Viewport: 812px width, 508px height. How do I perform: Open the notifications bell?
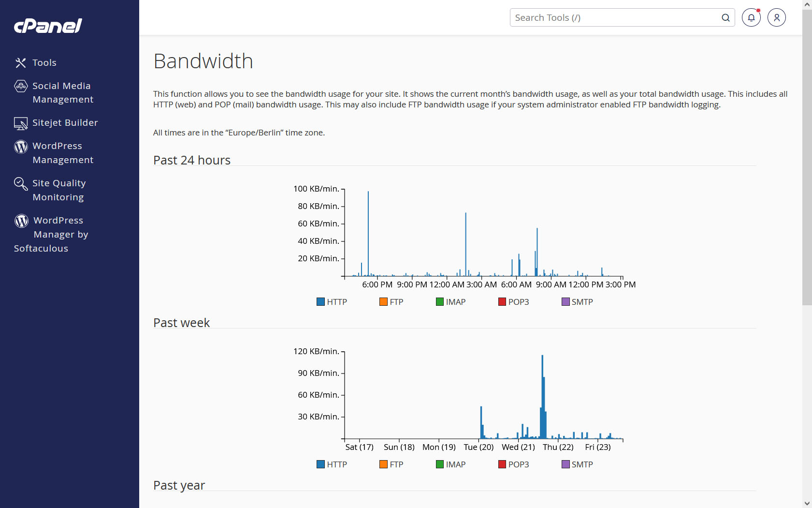(751, 17)
